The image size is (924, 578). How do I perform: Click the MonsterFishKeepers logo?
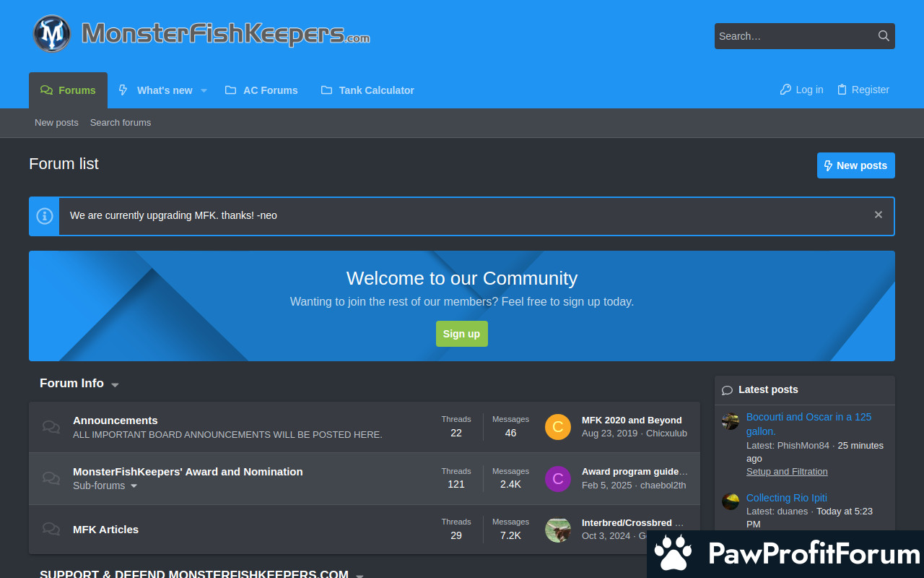click(201, 33)
